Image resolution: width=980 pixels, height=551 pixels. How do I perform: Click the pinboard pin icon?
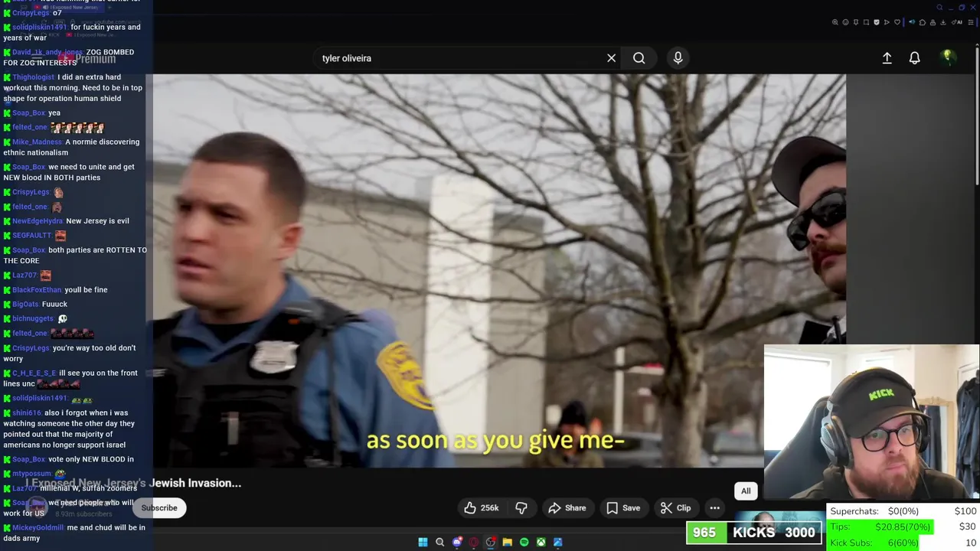click(856, 22)
